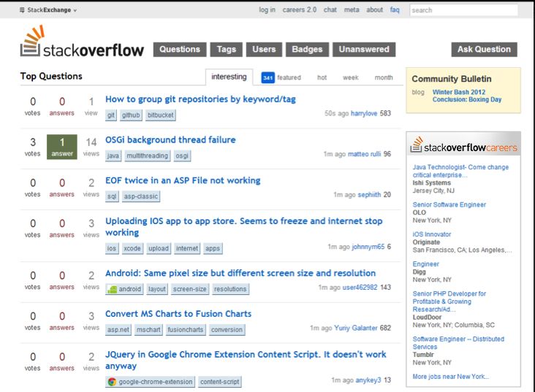The image size is (535, 392).
Task: Open user anykey3's profile
Action: click(368, 380)
